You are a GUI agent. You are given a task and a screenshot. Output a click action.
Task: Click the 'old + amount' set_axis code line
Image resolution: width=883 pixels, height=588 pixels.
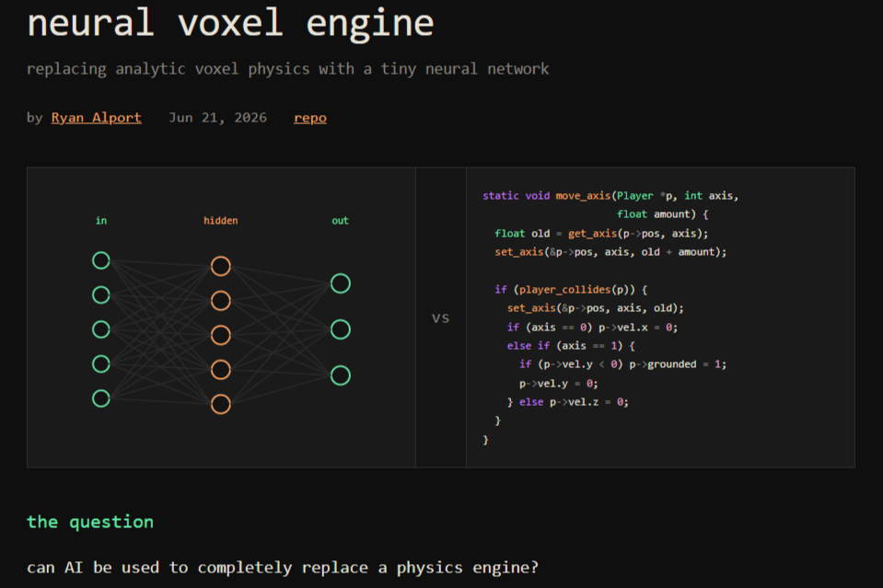point(611,252)
